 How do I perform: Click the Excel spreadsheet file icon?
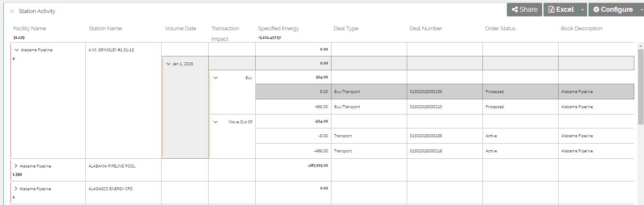pos(551,10)
